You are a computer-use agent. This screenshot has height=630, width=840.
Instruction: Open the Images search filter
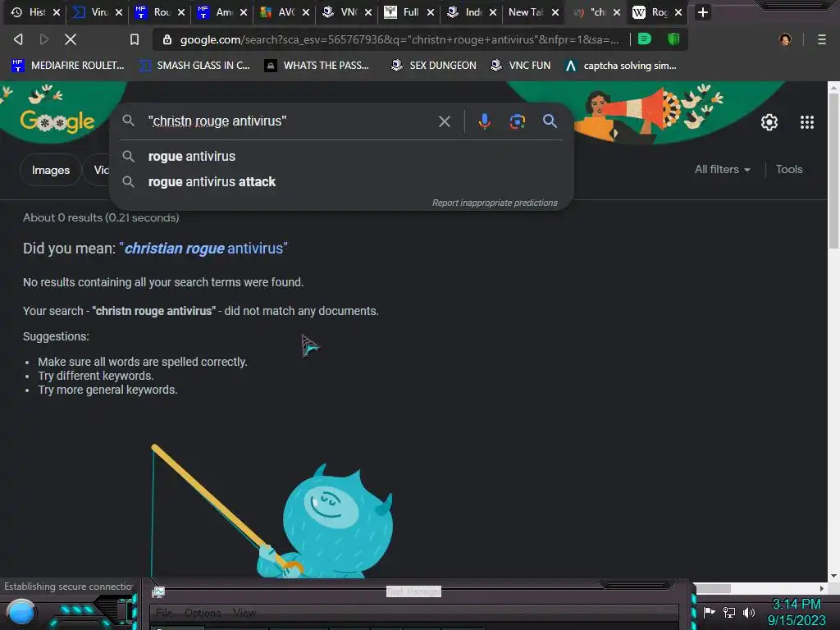coord(50,170)
